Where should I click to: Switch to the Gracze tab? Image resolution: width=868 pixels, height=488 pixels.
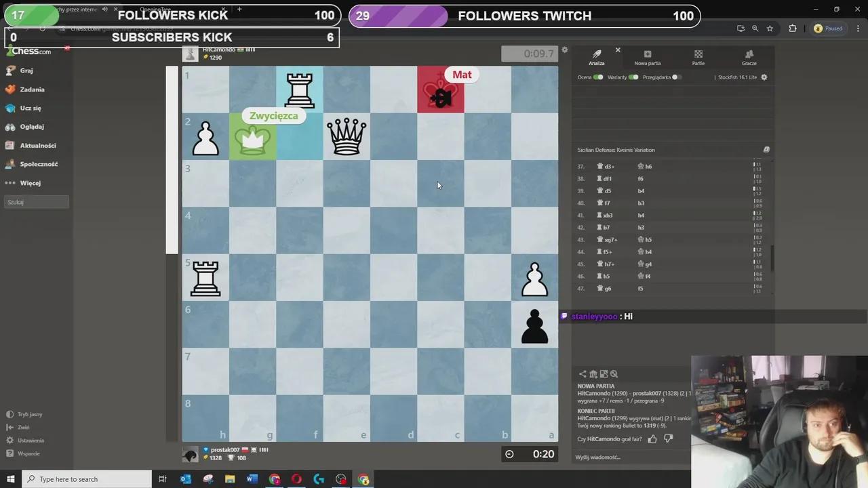click(x=749, y=58)
